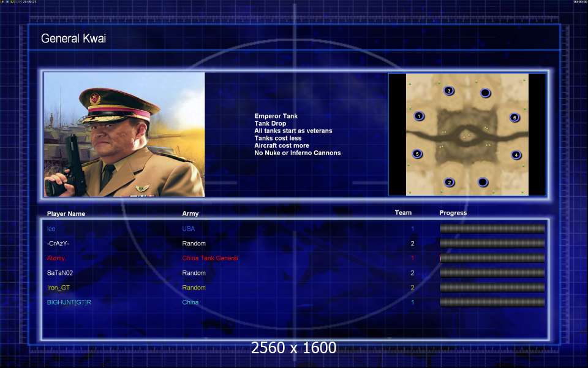The image size is (588, 368).
Task: Click the 'Emperor Tank' ability line
Action: click(276, 116)
